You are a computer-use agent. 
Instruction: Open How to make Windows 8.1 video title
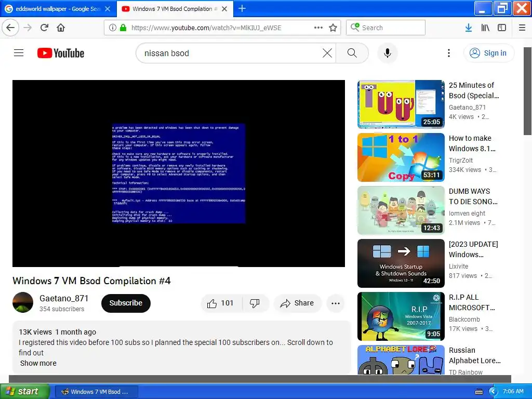click(x=472, y=143)
